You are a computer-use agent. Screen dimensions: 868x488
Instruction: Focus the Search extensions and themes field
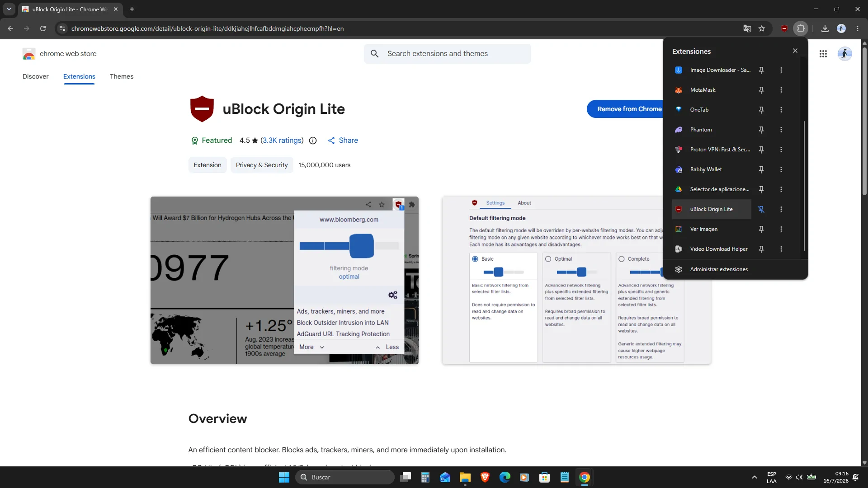pos(448,54)
